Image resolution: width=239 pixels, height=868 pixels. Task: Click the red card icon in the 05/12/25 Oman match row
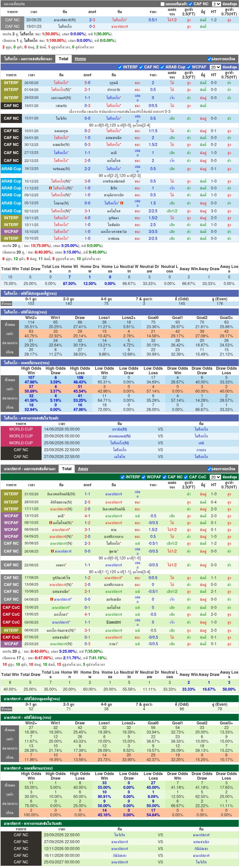click(x=122, y=203)
